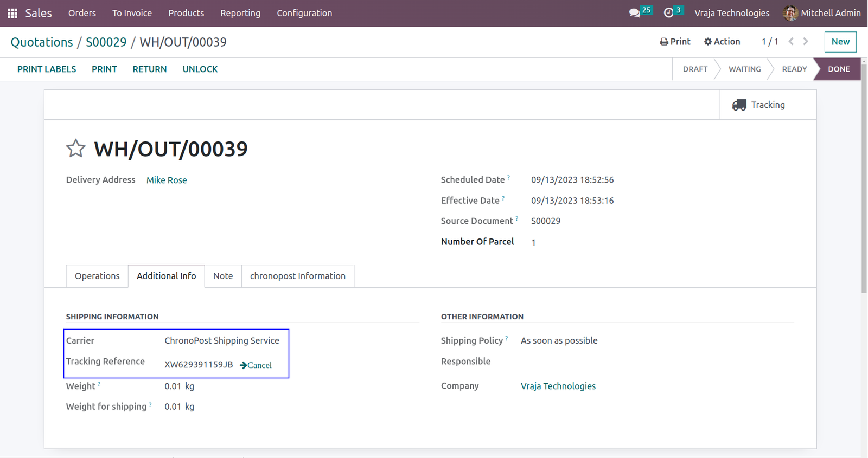This screenshot has height=458, width=868.
Task: Click the PRINT LABELS button
Action: click(x=47, y=69)
